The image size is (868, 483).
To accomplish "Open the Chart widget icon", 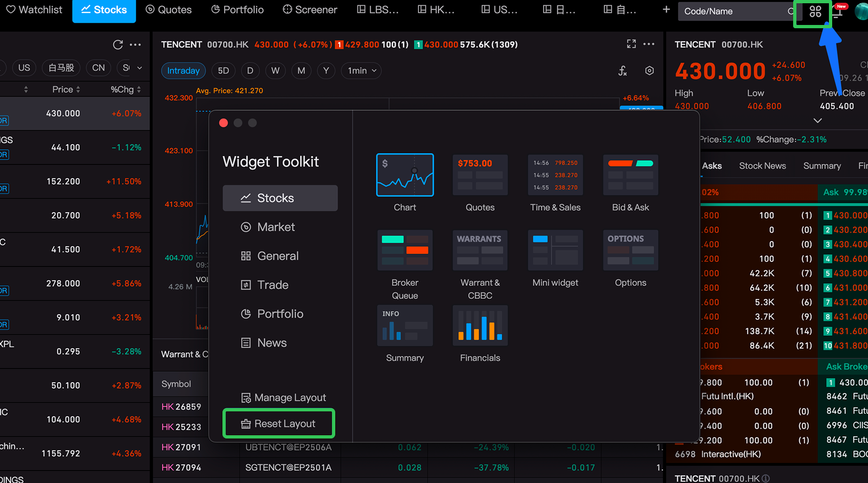I will (405, 175).
